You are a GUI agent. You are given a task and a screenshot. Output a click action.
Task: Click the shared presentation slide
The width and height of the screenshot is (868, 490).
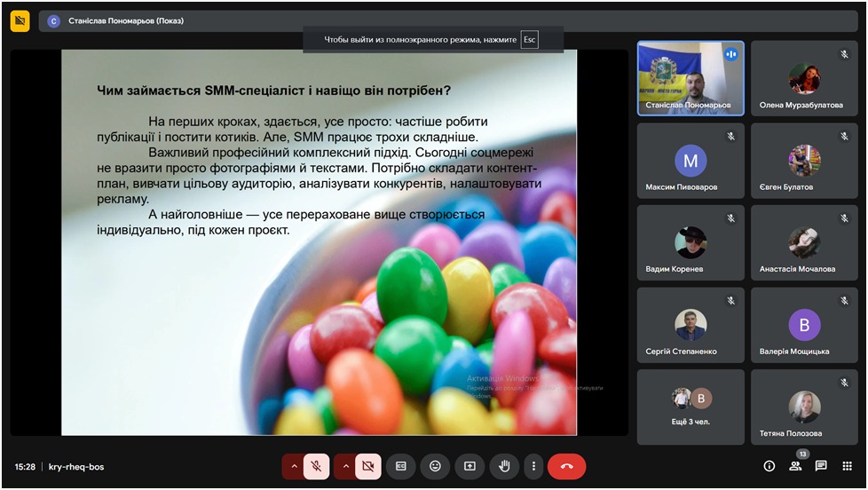(319, 242)
